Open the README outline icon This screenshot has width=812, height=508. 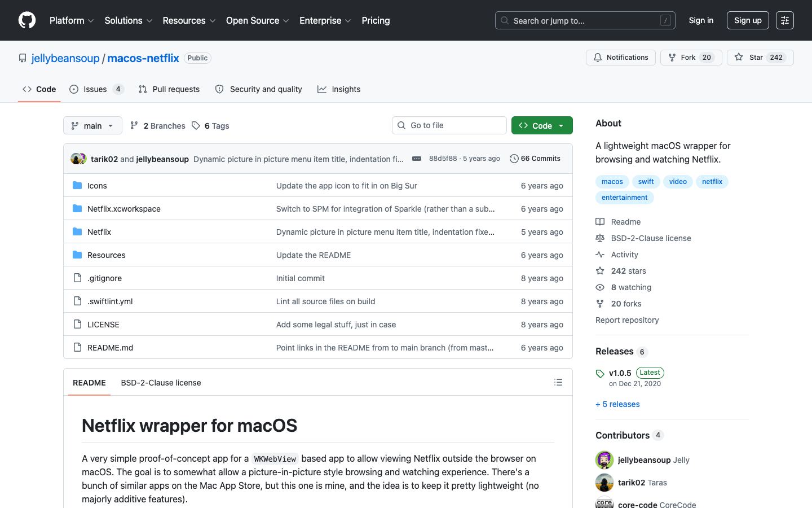(x=558, y=382)
